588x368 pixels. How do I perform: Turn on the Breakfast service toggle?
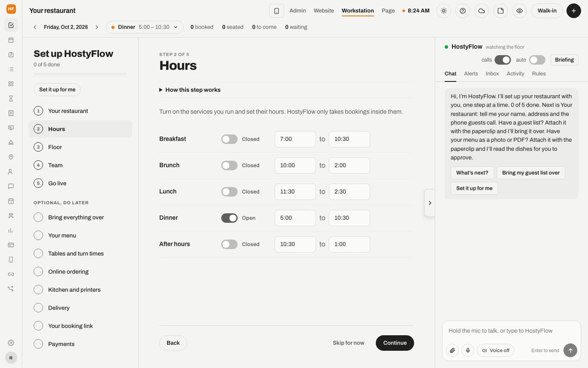coord(229,139)
